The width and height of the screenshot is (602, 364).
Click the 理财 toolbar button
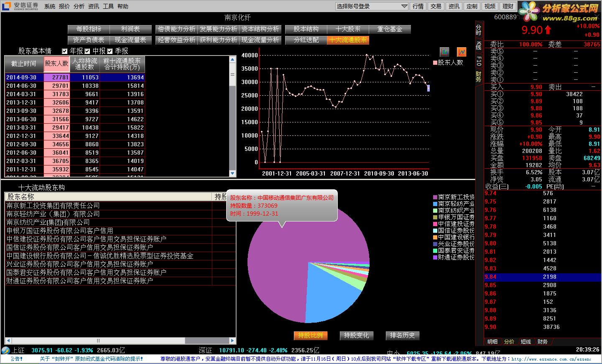point(508,6)
